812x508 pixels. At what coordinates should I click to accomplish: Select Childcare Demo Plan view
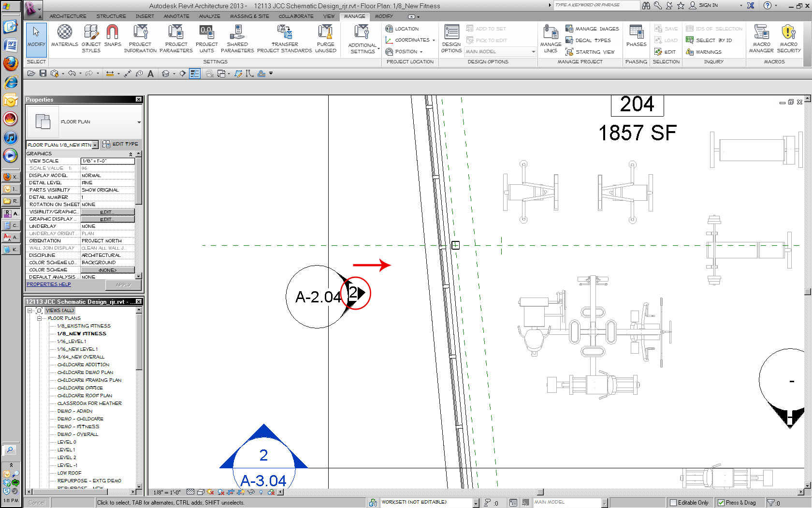click(x=85, y=373)
